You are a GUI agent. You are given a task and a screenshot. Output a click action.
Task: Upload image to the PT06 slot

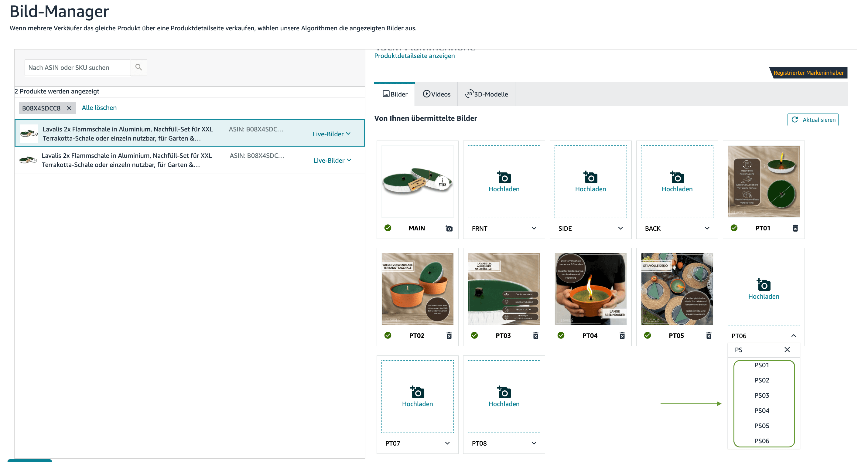pos(764,289)
